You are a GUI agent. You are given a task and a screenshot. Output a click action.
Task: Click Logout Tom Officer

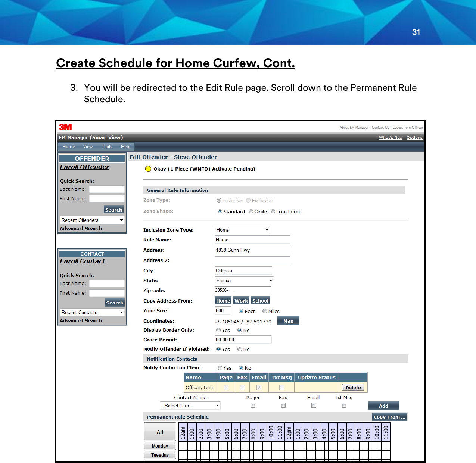[408, 128]
